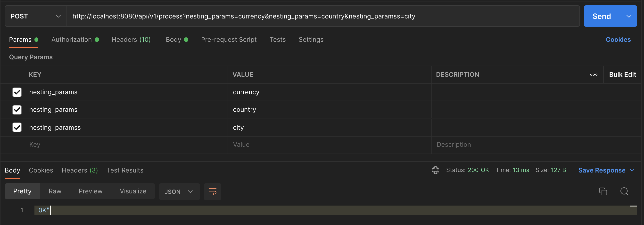Viewport: 644px width, 225px height.
Task: Uncheck the nesting_params country row checkbox
Action: (17, 110)
